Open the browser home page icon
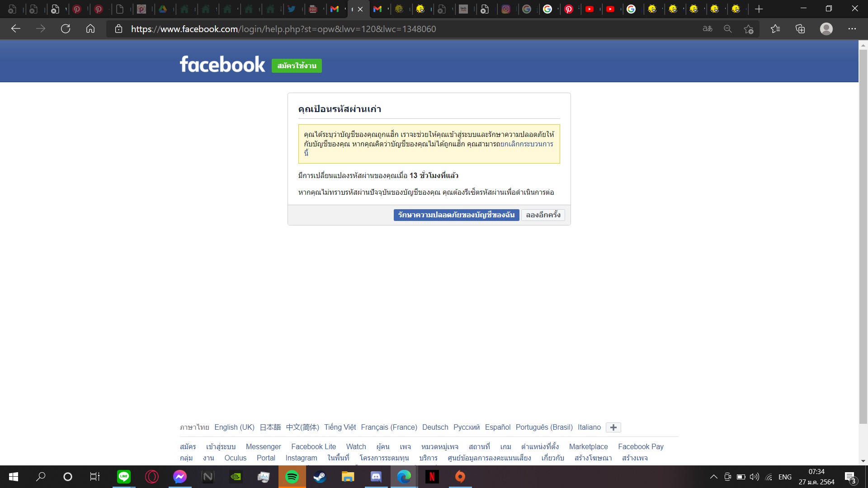This screenshot has width=868, height=488. point(90,29)
